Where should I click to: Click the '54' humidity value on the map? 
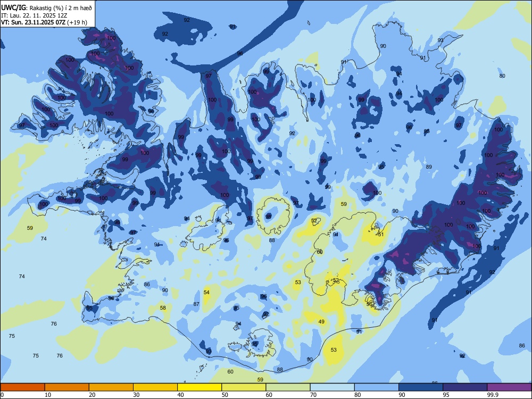point(206,292)
